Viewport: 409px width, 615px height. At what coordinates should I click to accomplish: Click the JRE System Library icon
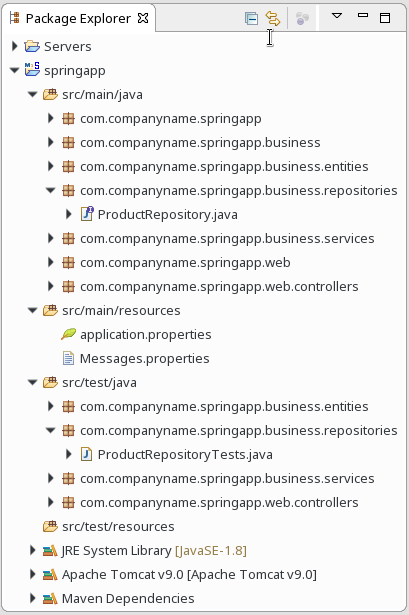pyautogui.click(x=50, y=551)
